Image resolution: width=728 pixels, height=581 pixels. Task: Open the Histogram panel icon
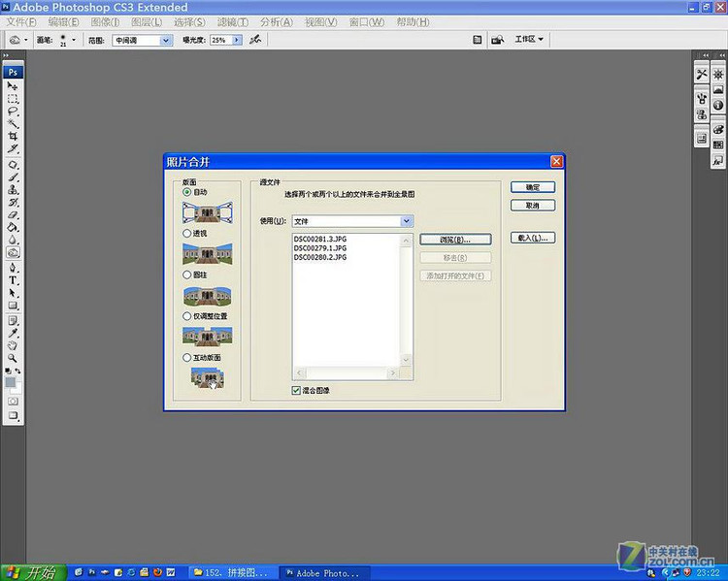click(717, 89)
